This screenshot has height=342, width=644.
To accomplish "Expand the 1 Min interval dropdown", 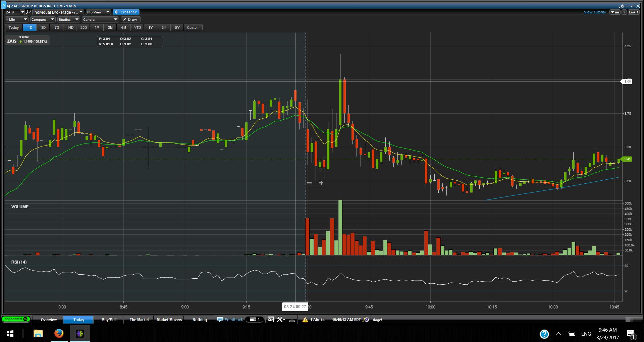I will point(16,19).
